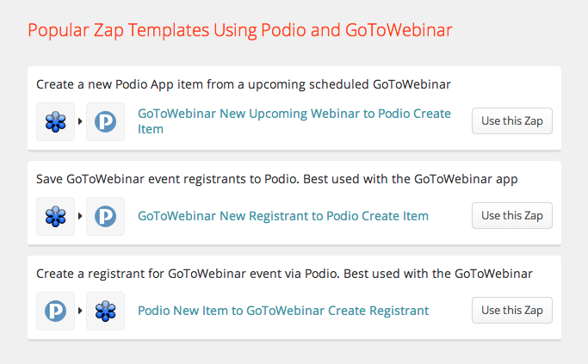Screen dimensions: 588x364
Task: Click Podio icon in Create Registrant zap
Action: (56, 311)
